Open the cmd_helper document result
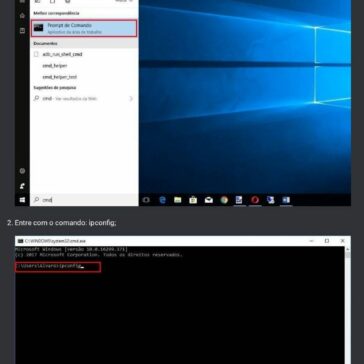The width and height of the screenshot is (364, 364). pos(55,66)
